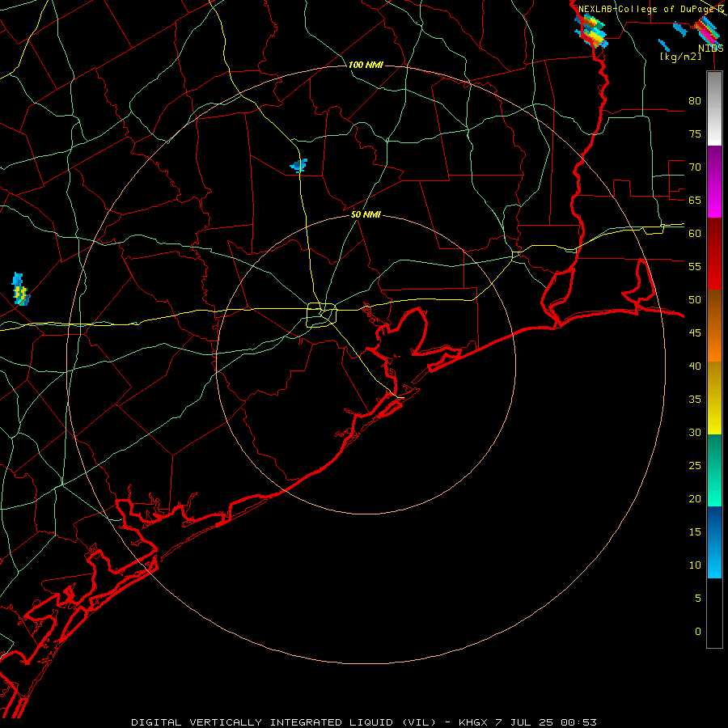Click the "75" legend value

(695, 134)
